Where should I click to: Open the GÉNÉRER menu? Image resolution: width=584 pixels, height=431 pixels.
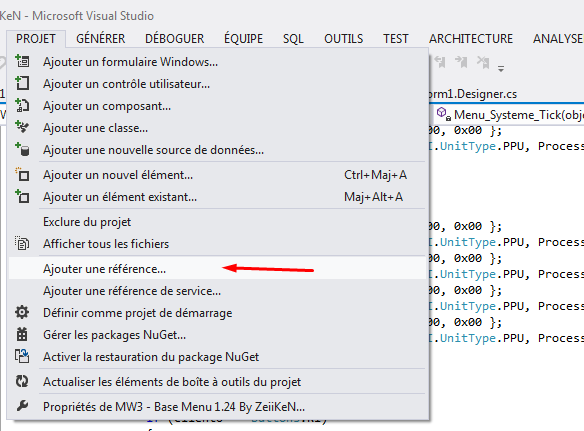point(101,38)
